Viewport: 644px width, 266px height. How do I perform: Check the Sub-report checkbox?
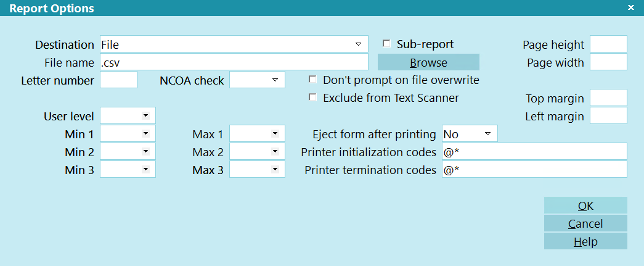[x=386, y=44]
